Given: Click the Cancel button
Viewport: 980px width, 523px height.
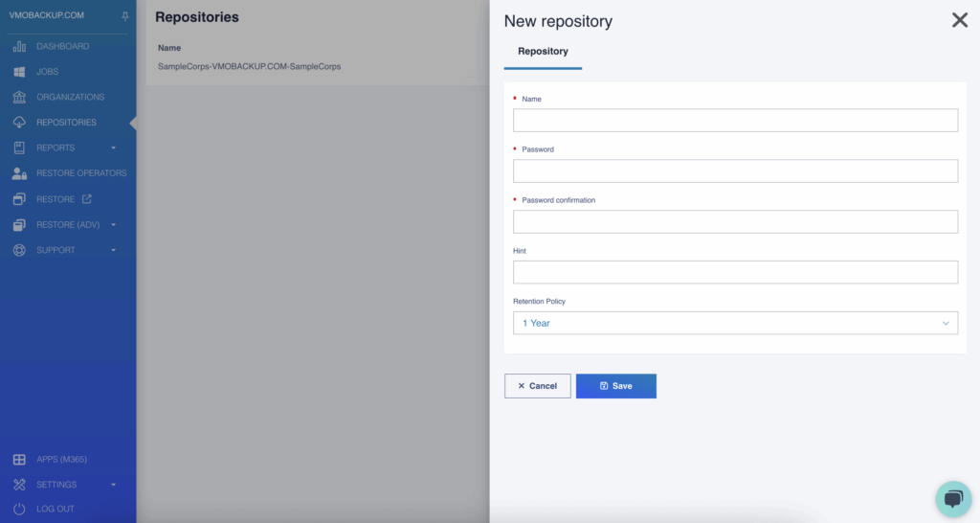Looking at the screenshot, I should [538, 386].
